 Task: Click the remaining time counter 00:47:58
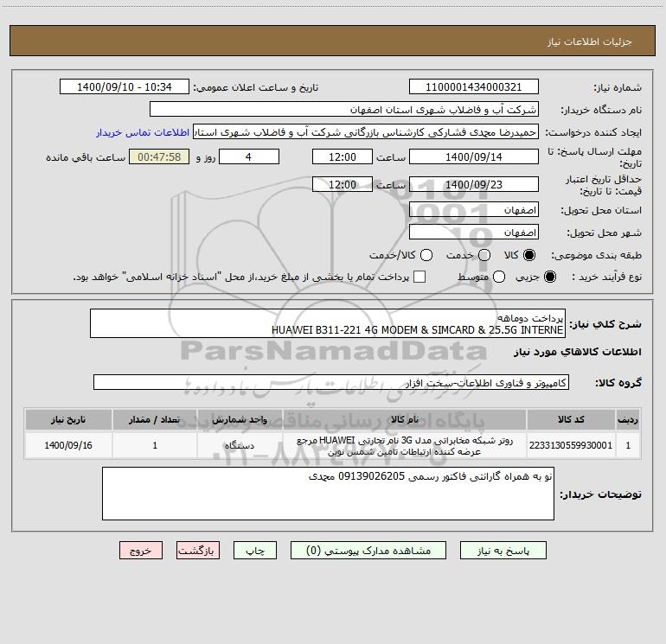159,156
